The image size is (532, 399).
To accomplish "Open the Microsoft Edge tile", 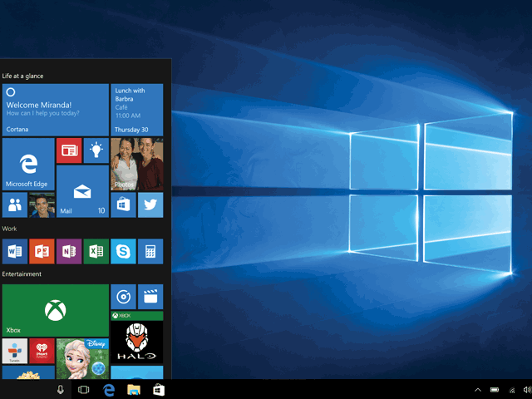I will pos(28,164).
